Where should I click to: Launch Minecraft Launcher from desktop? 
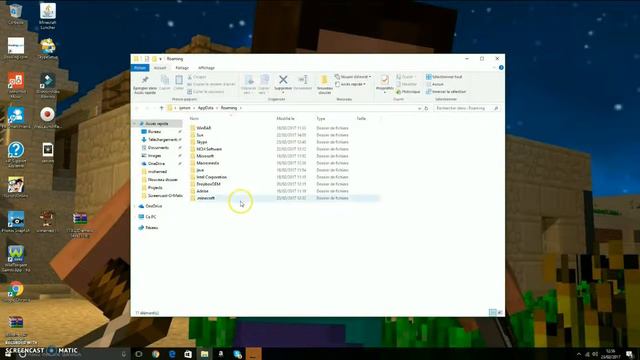click(48, 16)
